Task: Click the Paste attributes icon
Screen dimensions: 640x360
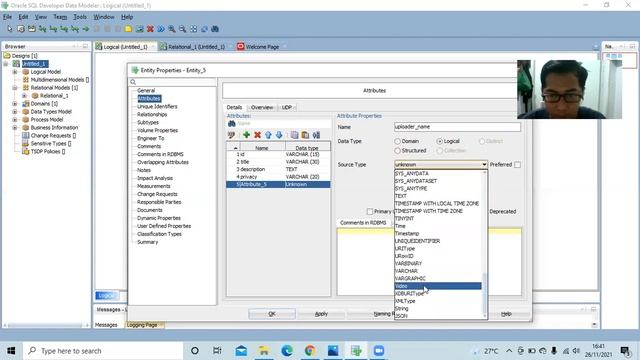Action: pyautogui.click(x=305, y=135)
